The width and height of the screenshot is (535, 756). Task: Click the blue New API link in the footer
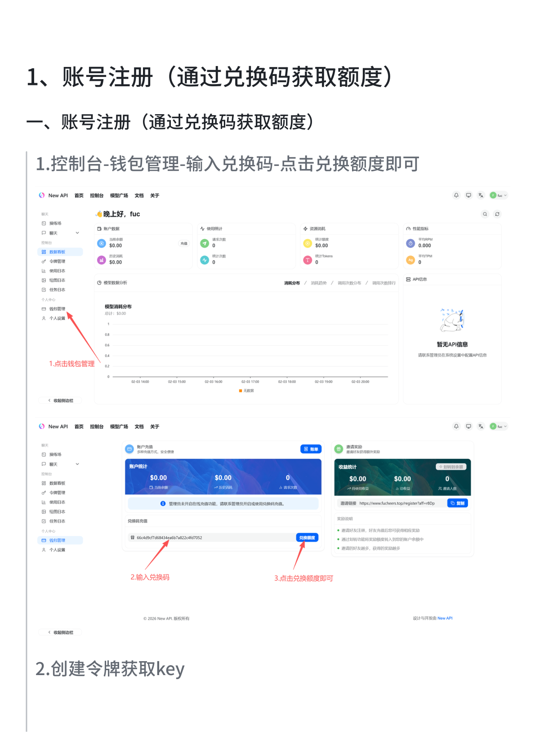[x=445, y=618]
